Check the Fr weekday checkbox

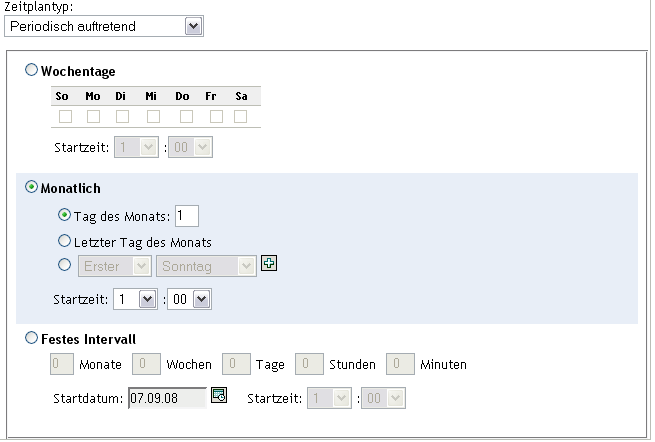click(216, 117)
